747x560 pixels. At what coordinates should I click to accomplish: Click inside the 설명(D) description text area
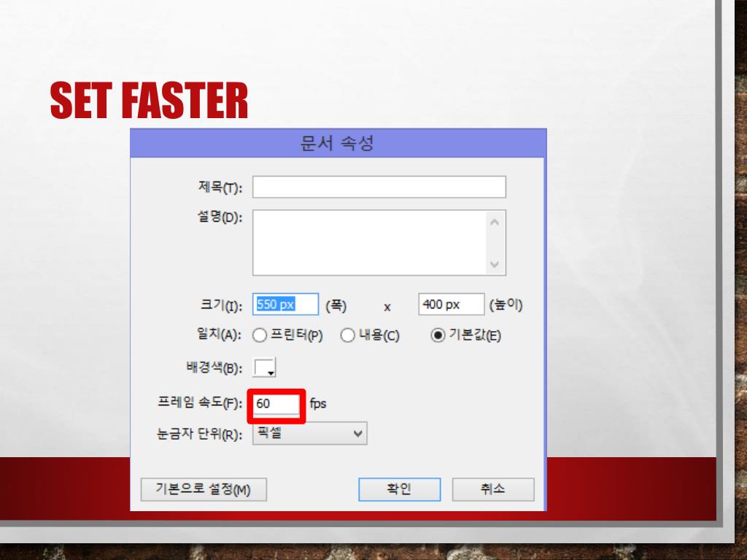click(x=370, y=243)
